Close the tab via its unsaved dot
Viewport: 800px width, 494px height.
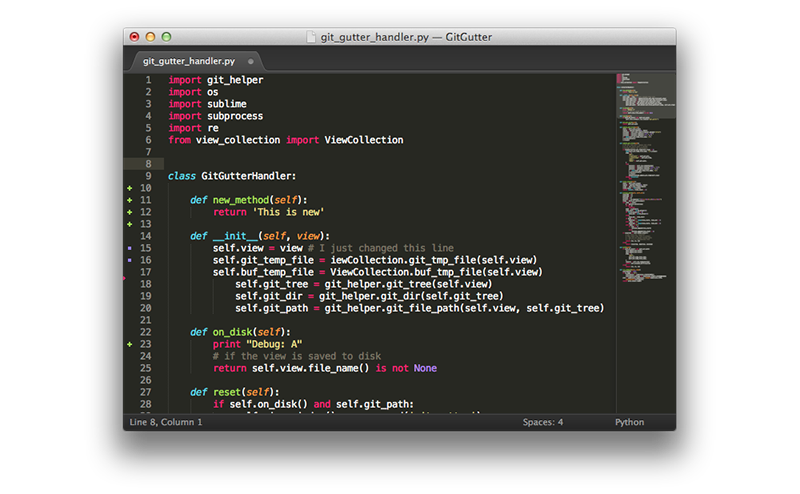point(251,61)
